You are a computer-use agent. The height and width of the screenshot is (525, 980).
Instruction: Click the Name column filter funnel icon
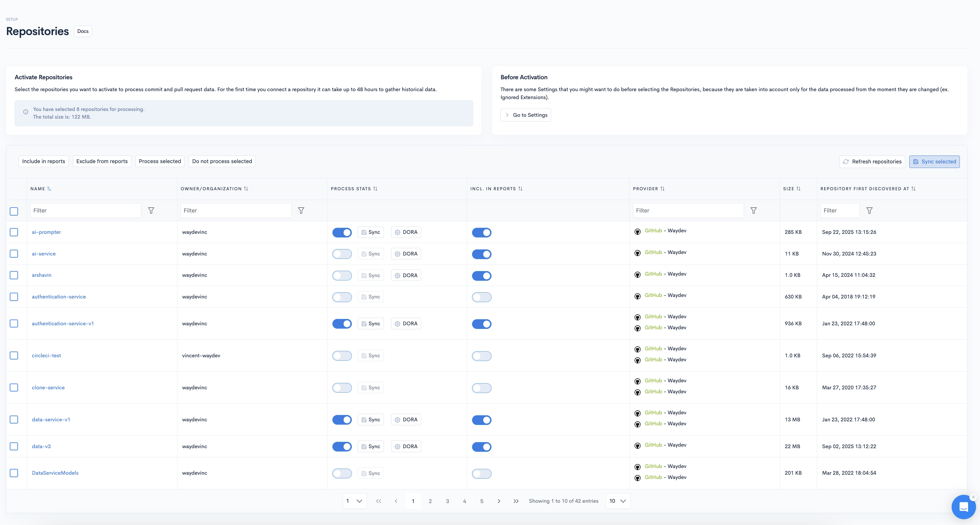(151, 210)
